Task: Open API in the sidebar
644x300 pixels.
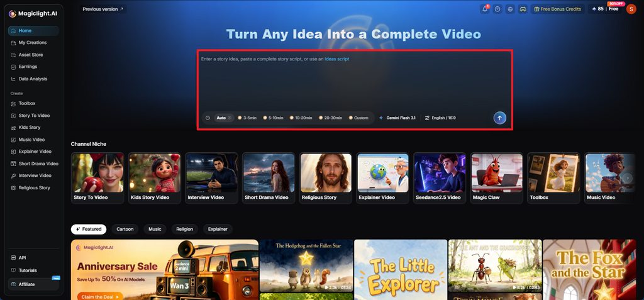Action: click(x=33, y=258)
